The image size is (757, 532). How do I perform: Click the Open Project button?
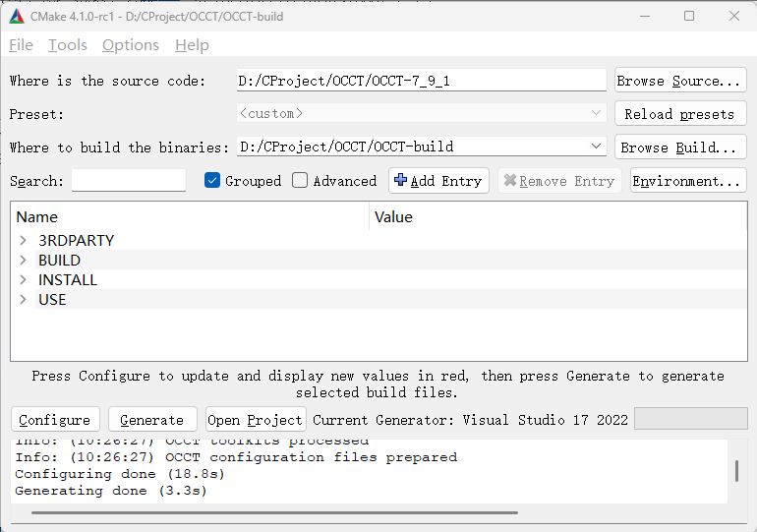coord(256,420)
